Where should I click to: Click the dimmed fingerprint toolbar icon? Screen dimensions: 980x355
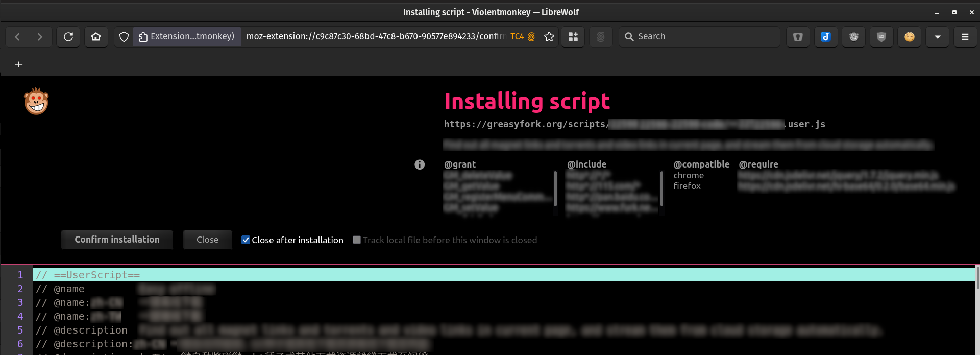point(601,37)
